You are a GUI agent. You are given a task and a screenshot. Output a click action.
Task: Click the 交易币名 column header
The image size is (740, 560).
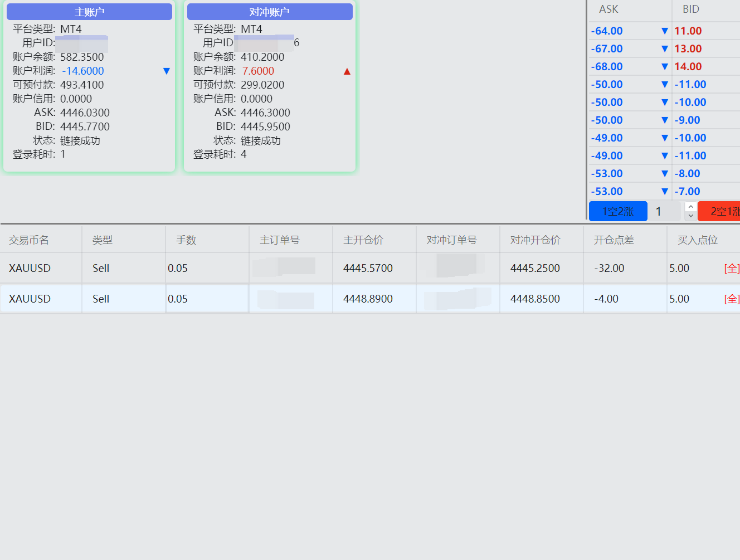(x=29, y=240)
